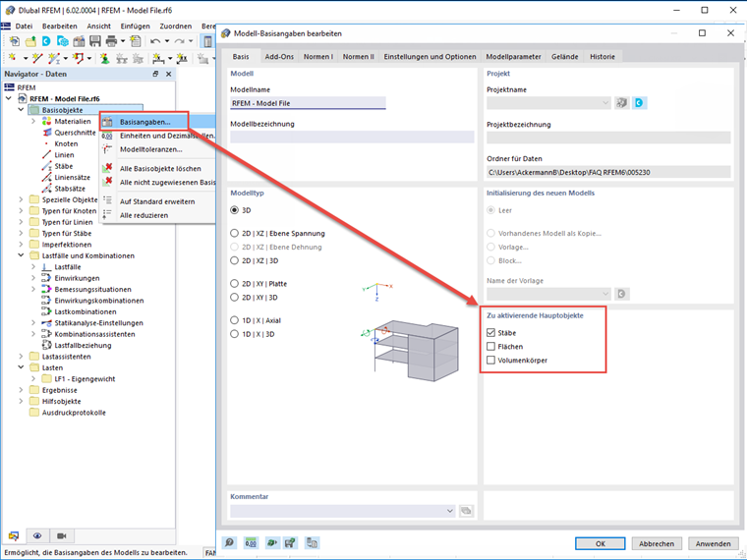Viewport: 747px width, 560px height.
Task: Click the printer icon in the toolbar
Action: pyautogui.click(x=111, y=41)
